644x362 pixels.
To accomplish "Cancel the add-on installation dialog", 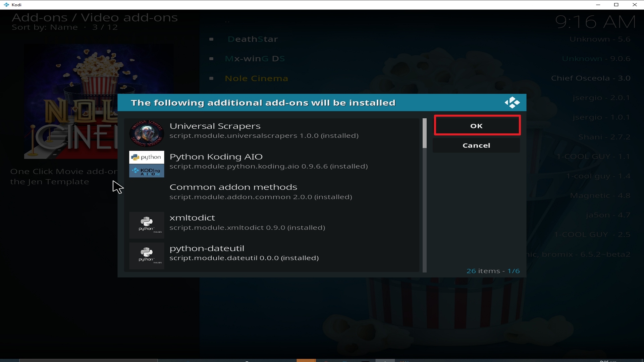I will [x=476, y=145].
